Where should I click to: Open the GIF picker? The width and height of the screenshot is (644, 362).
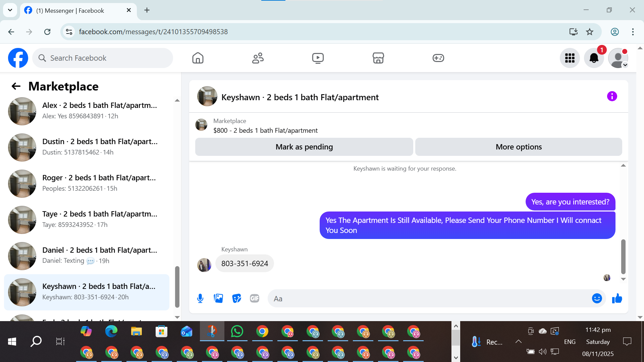click(255, 298)
